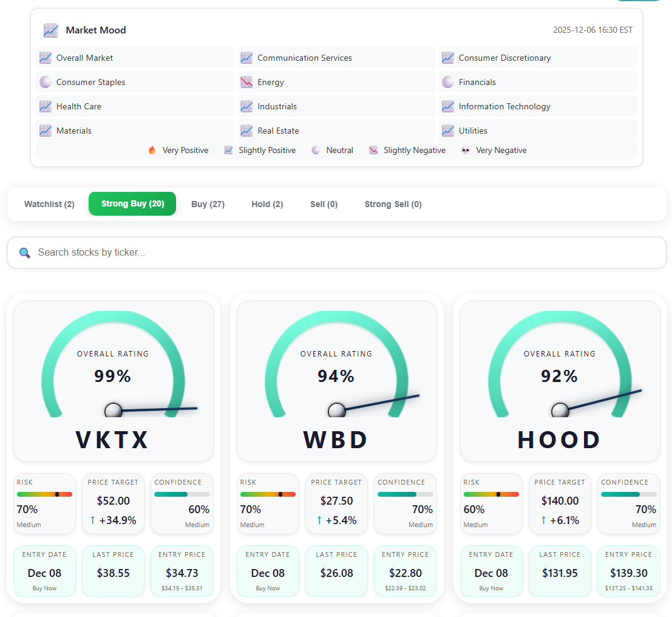The height and width of the screenshot is (617, 672).
Task: Switch to the Strong Sell (0) tab
Action: (x=393, y=204)
